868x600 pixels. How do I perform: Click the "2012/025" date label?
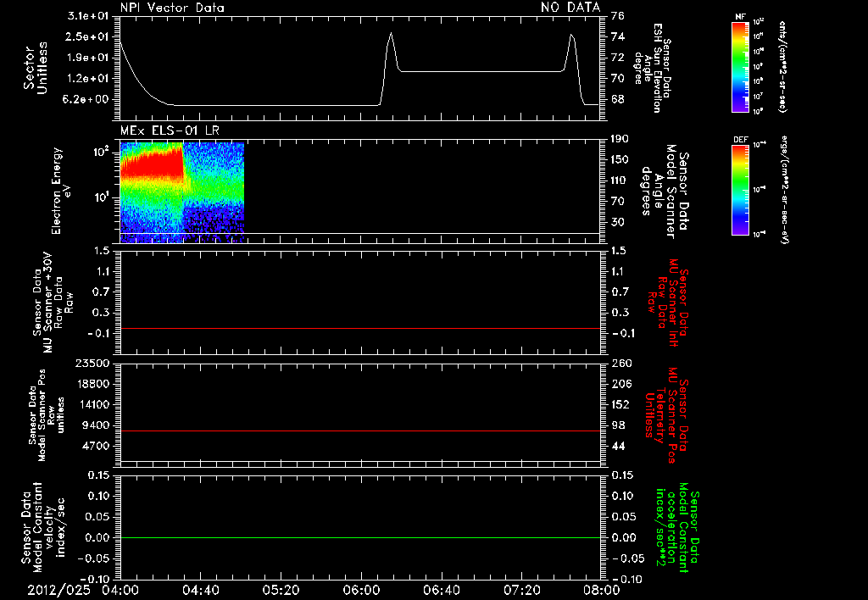point(58,590)
